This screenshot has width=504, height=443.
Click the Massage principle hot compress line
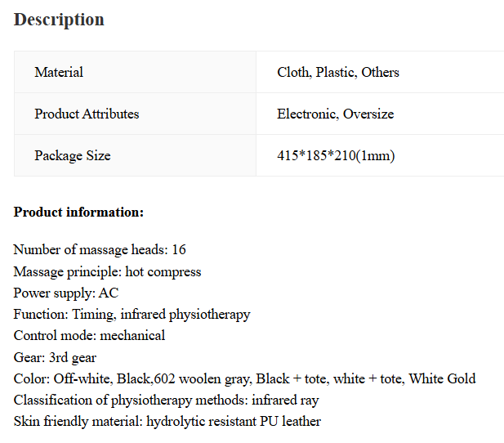[x=107, y=272]
